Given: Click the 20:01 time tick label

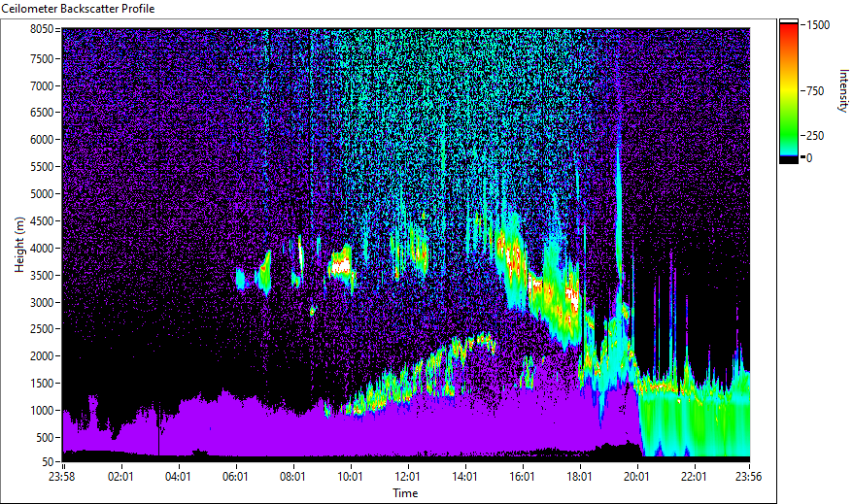Looking at the screenshot, I should [636, 477].
